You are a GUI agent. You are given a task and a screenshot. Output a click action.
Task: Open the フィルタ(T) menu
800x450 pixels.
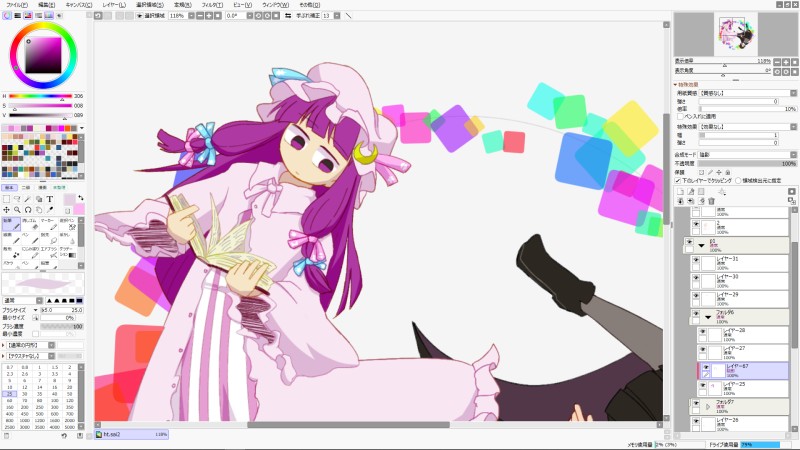point(212,5)
